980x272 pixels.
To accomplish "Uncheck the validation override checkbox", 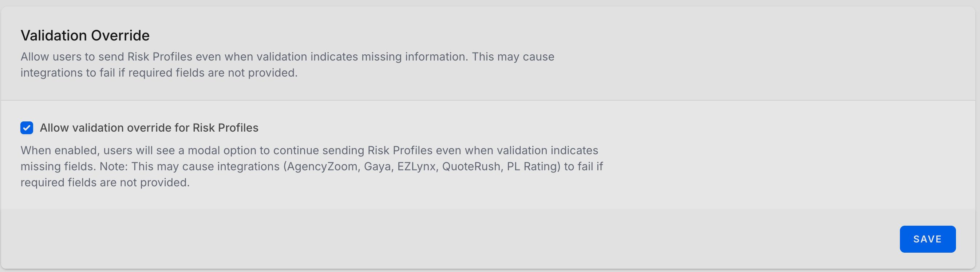I will point(27,128).
